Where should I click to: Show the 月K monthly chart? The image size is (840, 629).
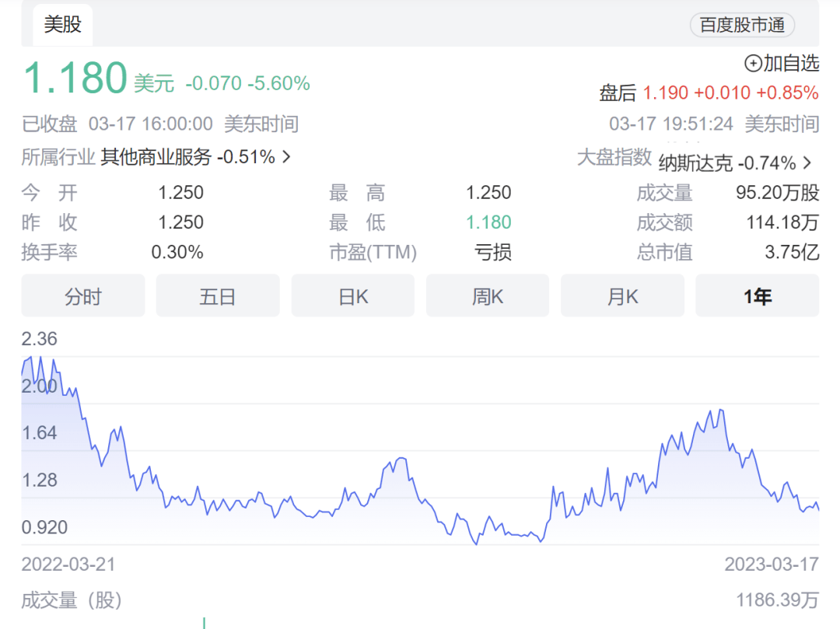pyautogui.click(x=622, y=296)
